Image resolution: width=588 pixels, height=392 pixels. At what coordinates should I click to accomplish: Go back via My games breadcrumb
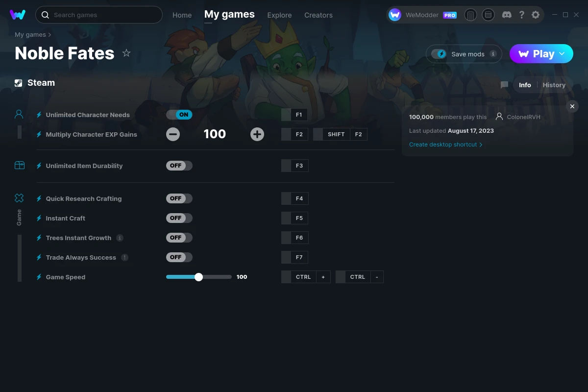[x=30, y=35]
